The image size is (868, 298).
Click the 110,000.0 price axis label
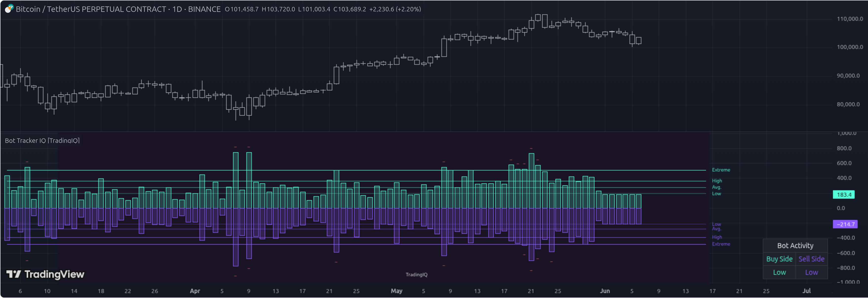click(x=849, y=19)
